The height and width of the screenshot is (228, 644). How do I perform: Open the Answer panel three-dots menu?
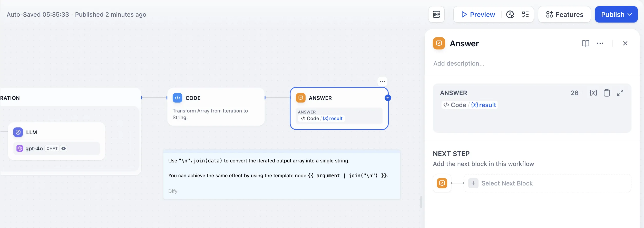tap(600, 44)
